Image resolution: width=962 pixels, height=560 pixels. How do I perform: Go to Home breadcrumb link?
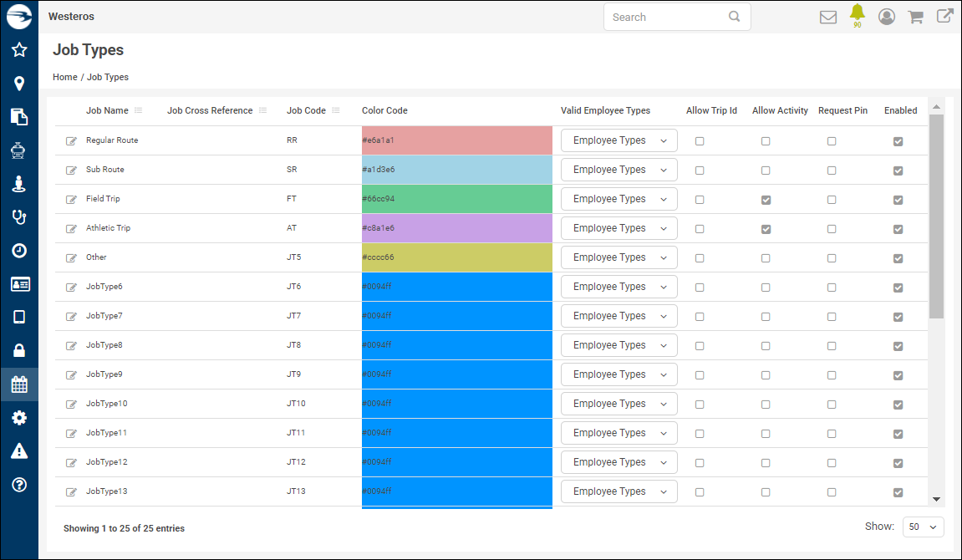pos(65,77)
